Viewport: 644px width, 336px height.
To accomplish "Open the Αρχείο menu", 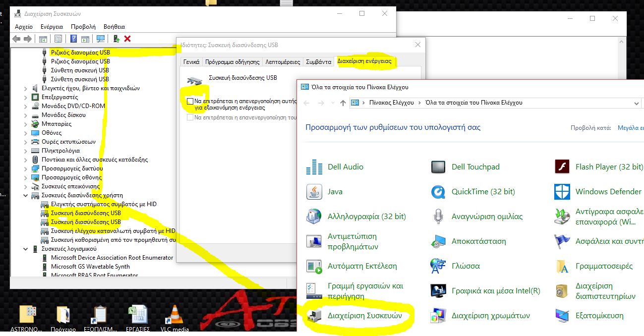I will (24, 27).
